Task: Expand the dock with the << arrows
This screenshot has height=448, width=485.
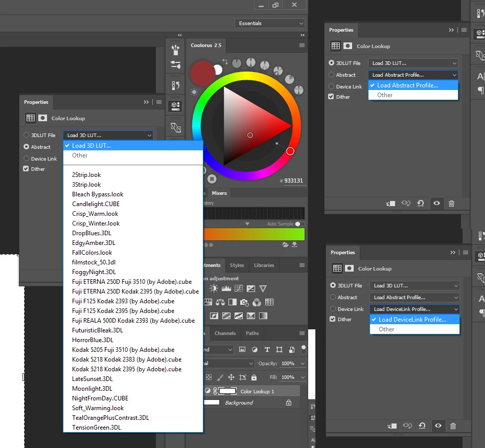Action: tap(180, 35)
